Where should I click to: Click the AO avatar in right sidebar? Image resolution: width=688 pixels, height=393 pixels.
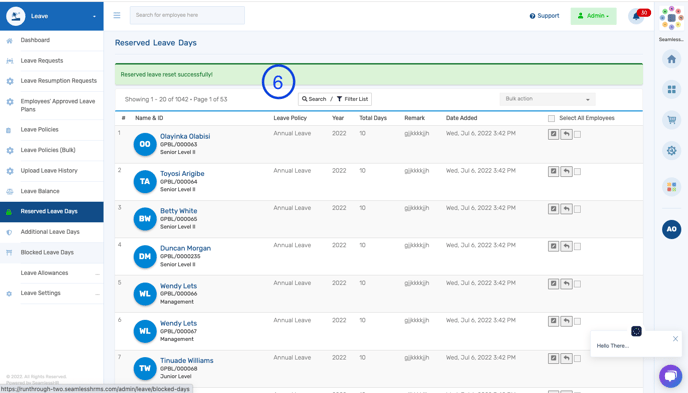(x=671, y=229)
